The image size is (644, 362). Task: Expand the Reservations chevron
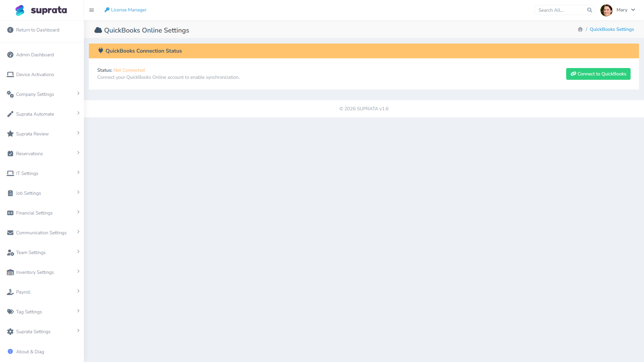coord(78,153)
